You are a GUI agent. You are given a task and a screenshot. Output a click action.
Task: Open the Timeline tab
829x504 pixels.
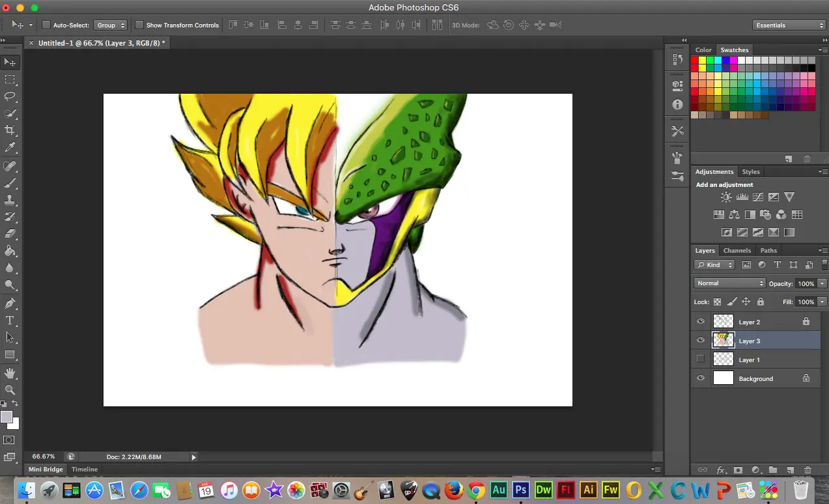pos(85,469)
